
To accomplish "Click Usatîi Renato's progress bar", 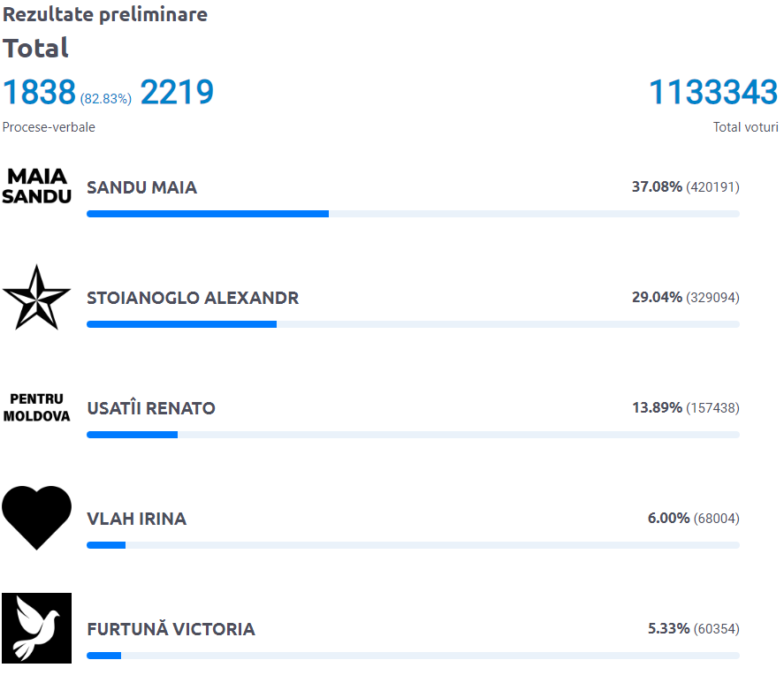I will 132,435.
